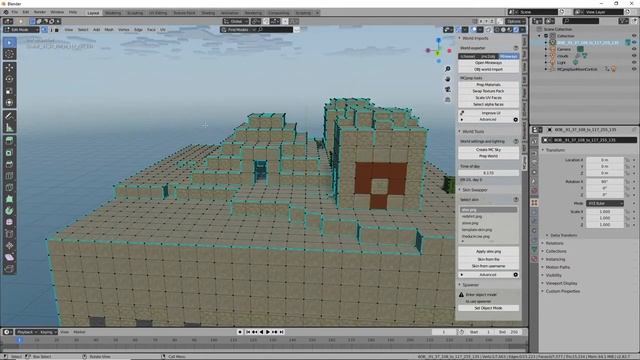Select the Bevel tool
The image size is (640, 360).
pyautogui.click(x=10, y=164)
